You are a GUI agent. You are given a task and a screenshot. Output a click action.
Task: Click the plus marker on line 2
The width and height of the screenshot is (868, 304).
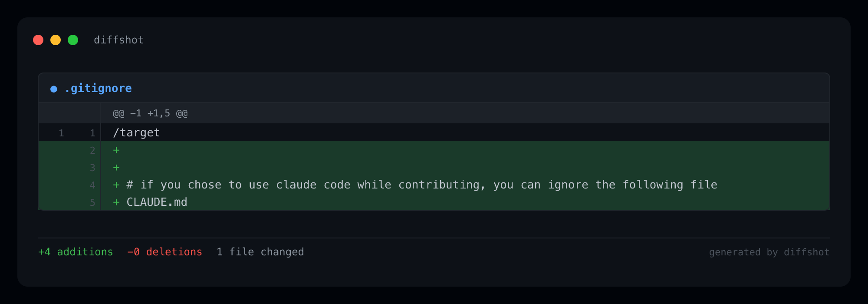click(x=116, y=150)
